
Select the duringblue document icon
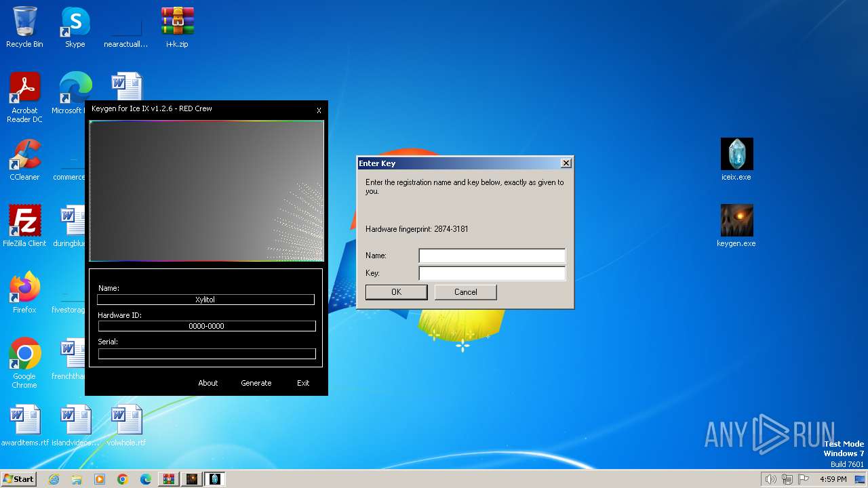pos(68,226)
